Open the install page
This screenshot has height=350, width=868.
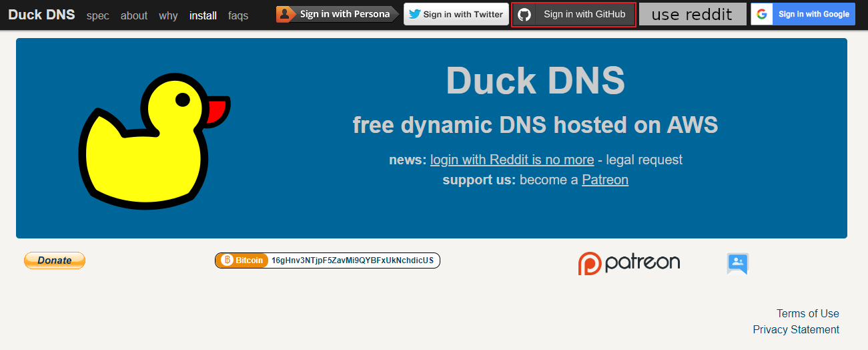(203, 15)
